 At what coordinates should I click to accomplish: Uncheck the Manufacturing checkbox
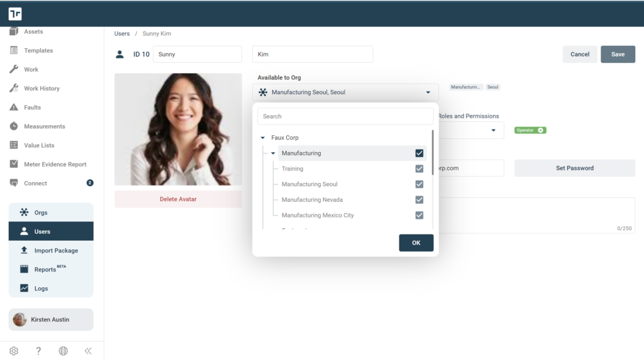point(419,153)
